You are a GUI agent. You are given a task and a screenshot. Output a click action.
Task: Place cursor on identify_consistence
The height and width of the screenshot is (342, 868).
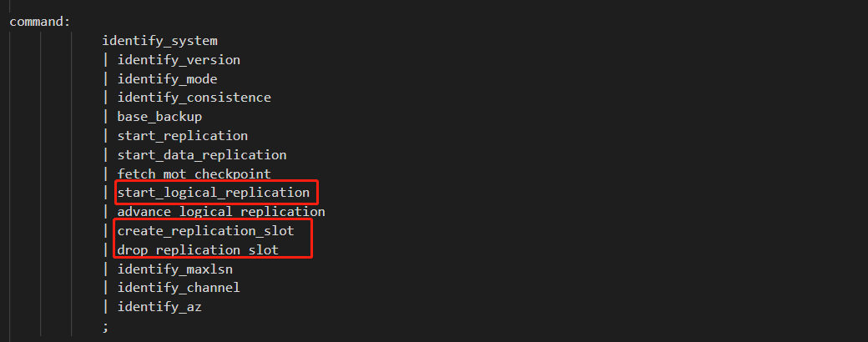[x=194, y=98]
